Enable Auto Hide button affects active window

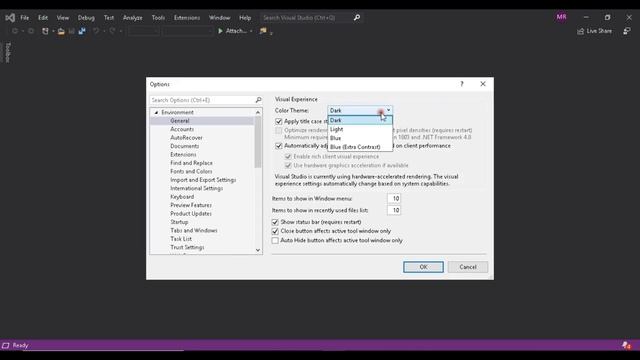click(275, 240)
